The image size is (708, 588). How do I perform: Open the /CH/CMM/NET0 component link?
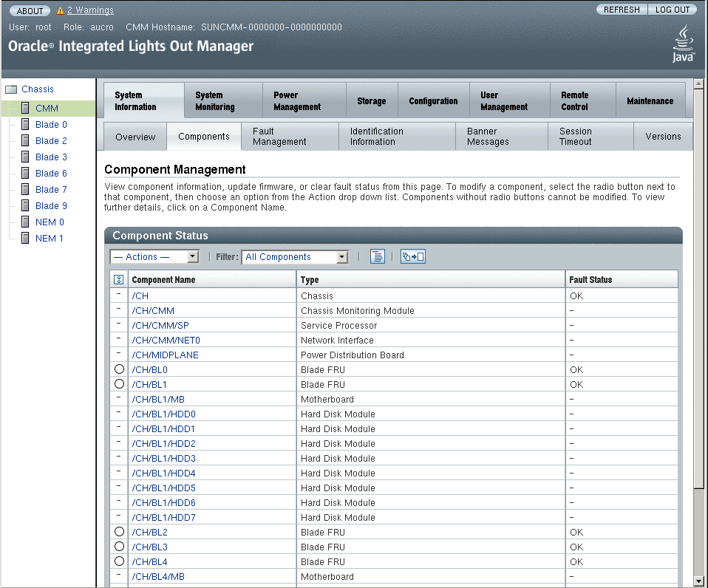166,341
